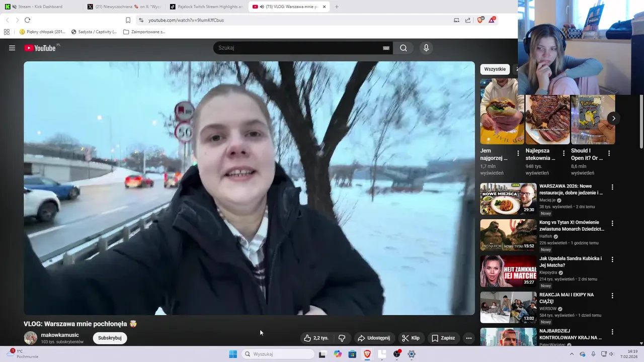The width and height of the screenshot is (644, 362).
Task: Open OBS Studio from taskbar
Action: pos(397,354)
